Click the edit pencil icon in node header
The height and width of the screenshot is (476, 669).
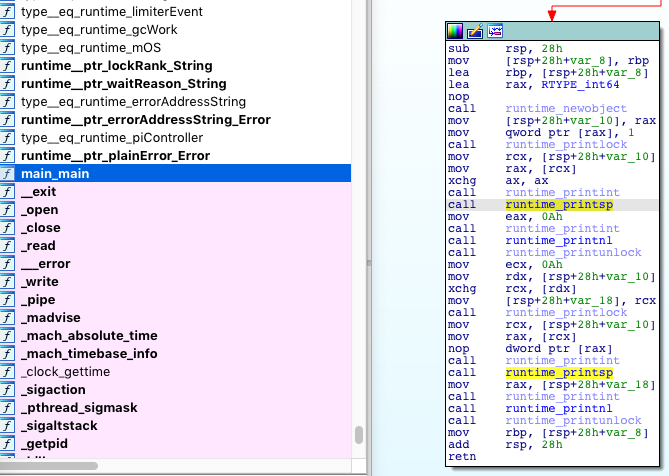click(x=475, y=31)
